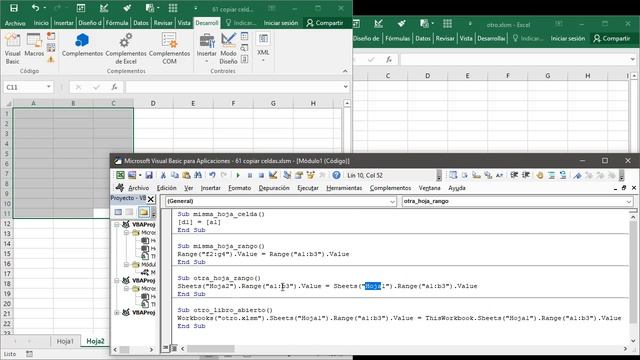Open Visual Basic editor from ribbon
Image resolution: width=640 pixels, height=360 pixels.
point(12,48)
